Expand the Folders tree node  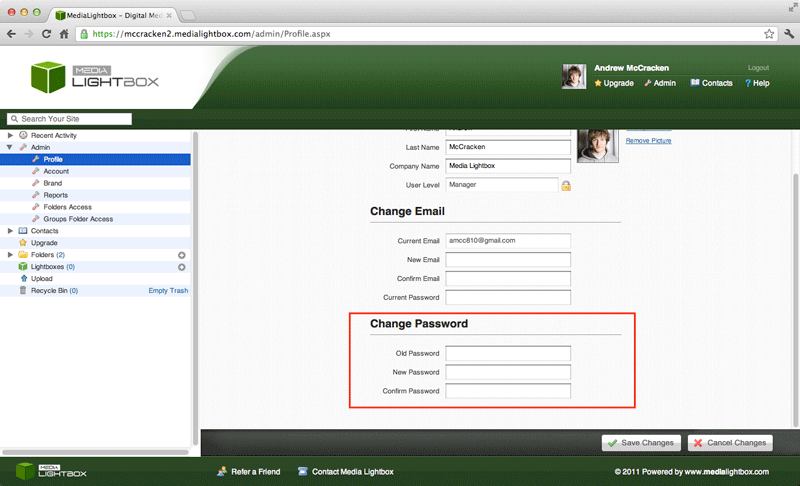tap(10, 255)
